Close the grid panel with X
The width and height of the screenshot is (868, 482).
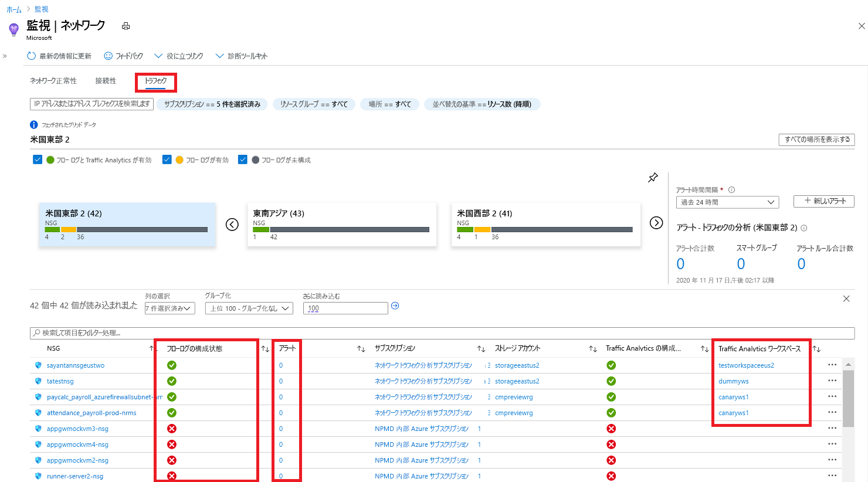click(x=846, y=299)
